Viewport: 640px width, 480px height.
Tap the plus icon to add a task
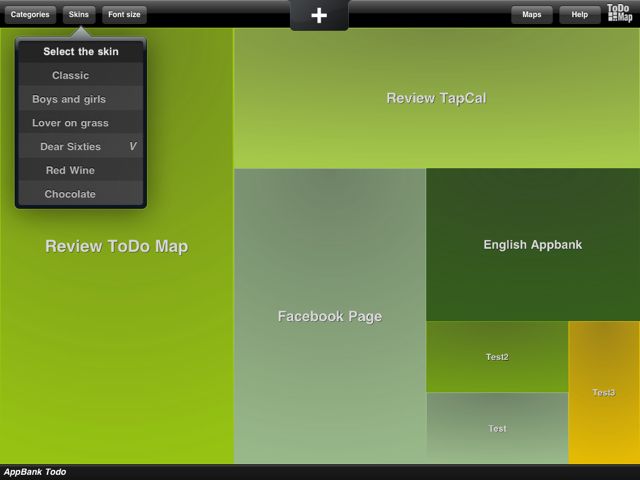319,16
